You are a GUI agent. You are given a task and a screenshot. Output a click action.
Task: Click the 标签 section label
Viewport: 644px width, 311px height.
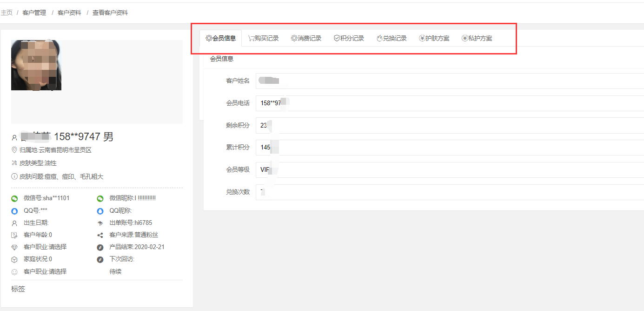tap(18, 289)
